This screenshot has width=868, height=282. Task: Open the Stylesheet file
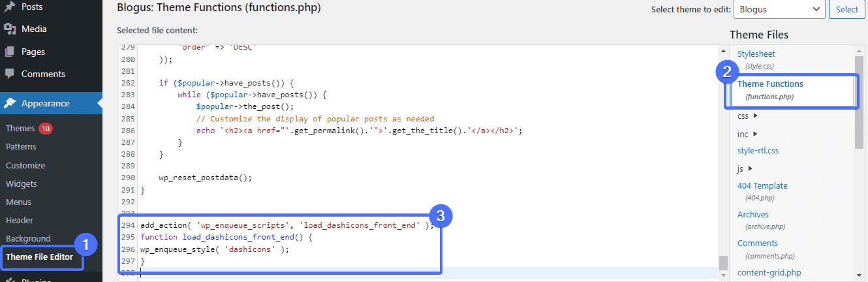coord(756,54)
